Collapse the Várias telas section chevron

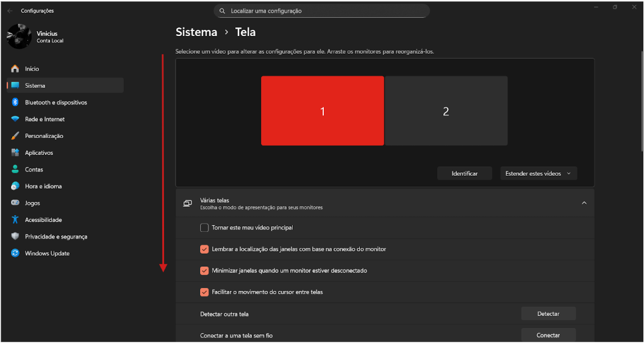point(584,203)
